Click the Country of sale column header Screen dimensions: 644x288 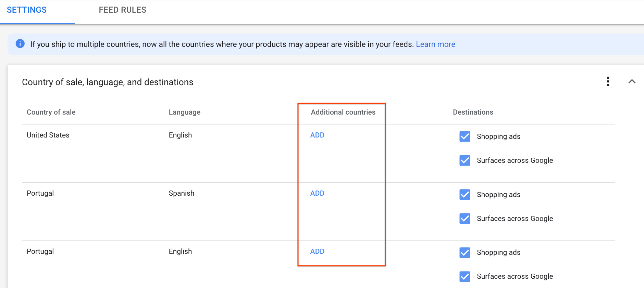[x=51, y=112]
